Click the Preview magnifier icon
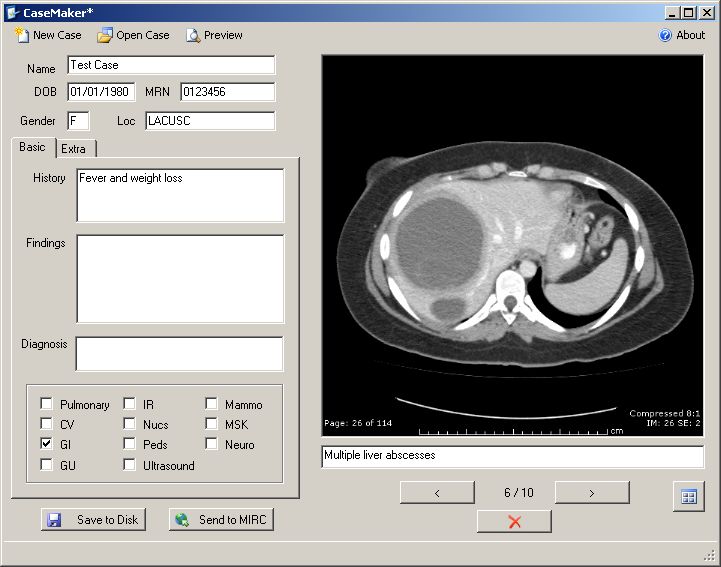Viewport: 721px width, 567px height. 193,35
